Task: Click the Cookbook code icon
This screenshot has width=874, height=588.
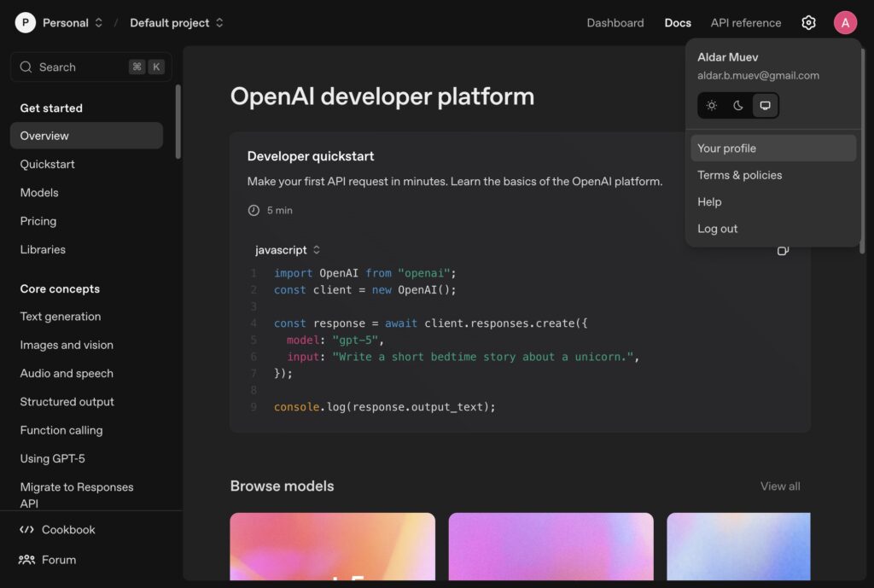Action: point(26,530)
